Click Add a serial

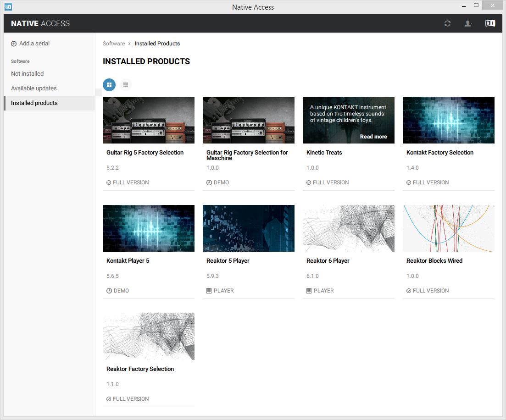(33, 43)
